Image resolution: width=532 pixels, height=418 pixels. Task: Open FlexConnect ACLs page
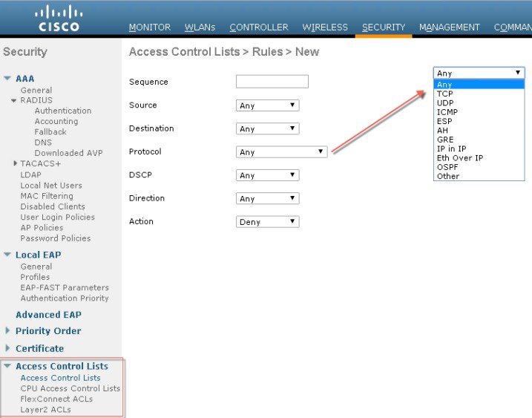coord(56,399)
